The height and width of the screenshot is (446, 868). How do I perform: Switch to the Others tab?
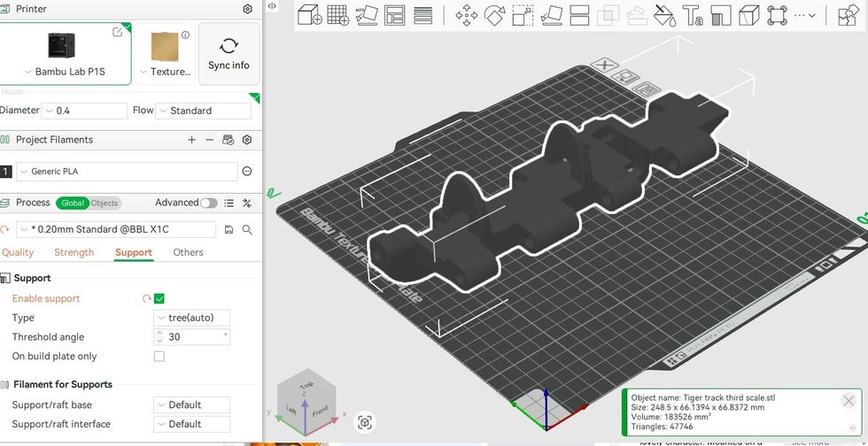click(188, 252)
